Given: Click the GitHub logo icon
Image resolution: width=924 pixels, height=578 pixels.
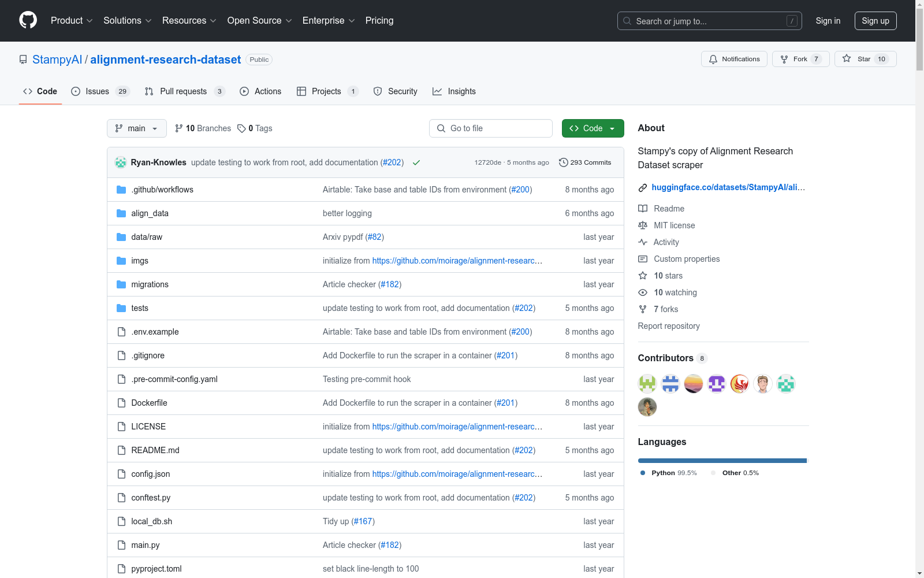Looking at the screenshot, I should click(x=28, y=20).
